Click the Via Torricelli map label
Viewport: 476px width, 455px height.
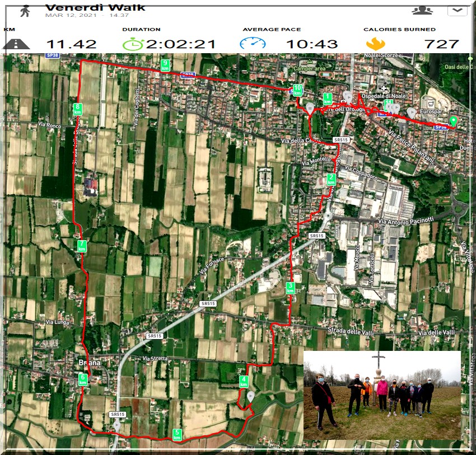372,268
